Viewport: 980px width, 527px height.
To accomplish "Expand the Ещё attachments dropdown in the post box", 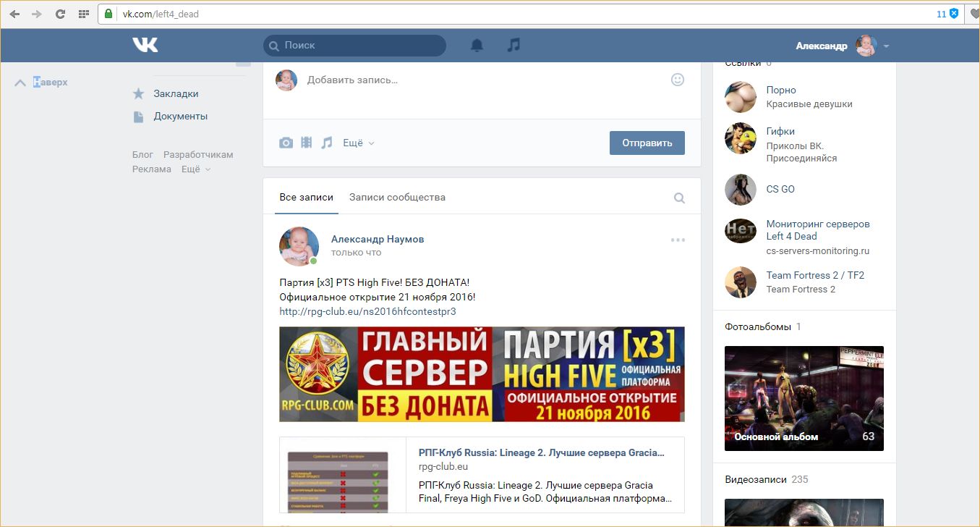I will click(x=359, y=143).
